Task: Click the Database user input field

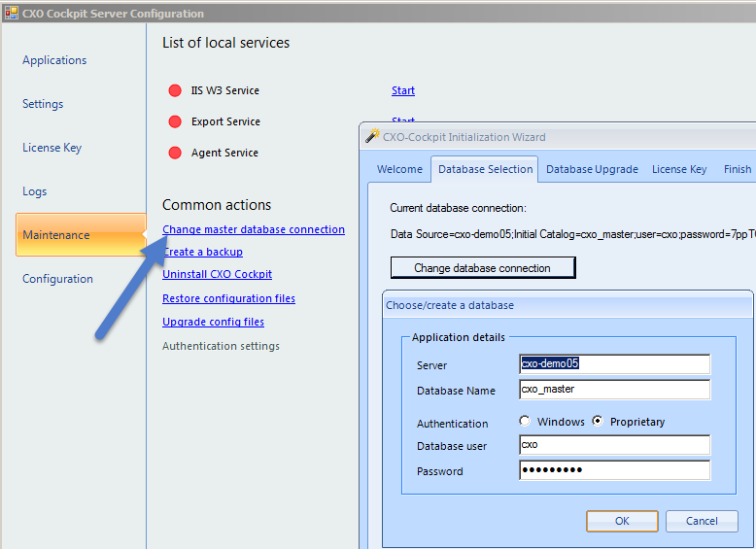Action: 615,445
